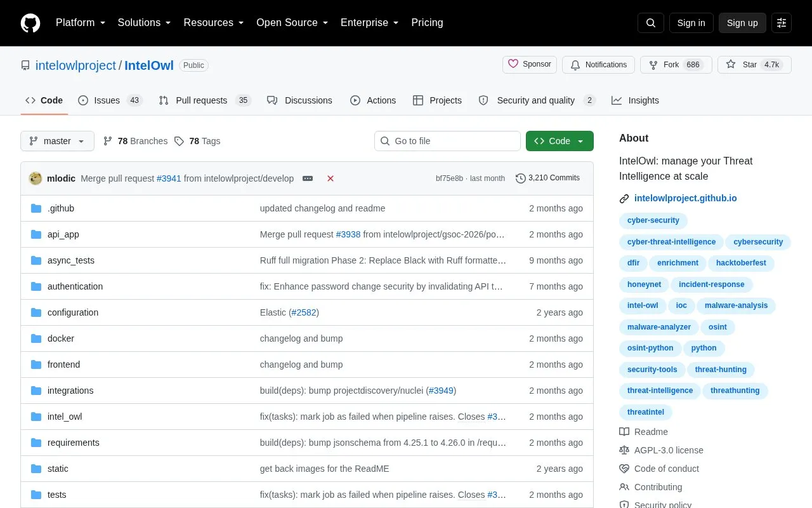This screenshot has height=508, width=812.
Task: Click the Contributing people icon
Action: (624, 487)
